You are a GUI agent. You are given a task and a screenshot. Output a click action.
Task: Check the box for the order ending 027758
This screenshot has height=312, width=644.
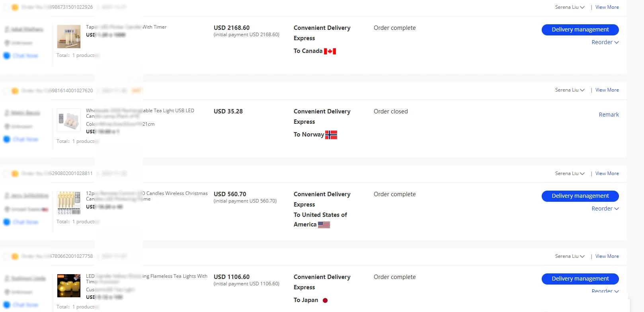pyautogui.click(x=6, y=256)
